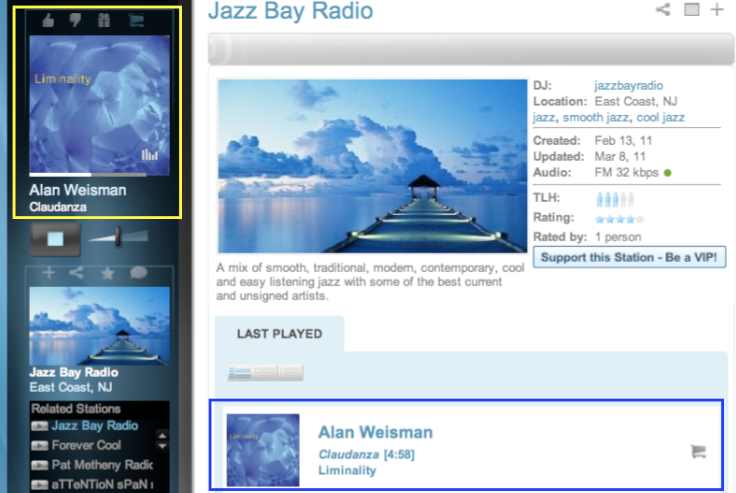The height and width of the screenshot is (493, 736).
Task: Switch to the Last Played tab
Action: click(x=279, y=334)
